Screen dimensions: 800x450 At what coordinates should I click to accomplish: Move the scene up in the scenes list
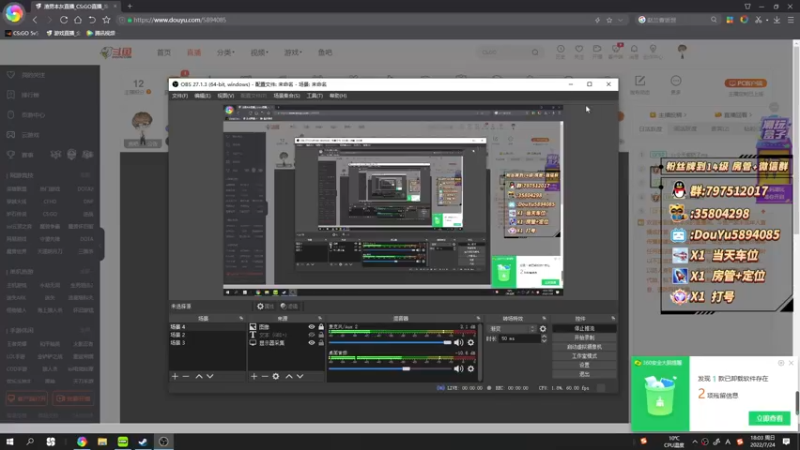[x=199, y=376]
